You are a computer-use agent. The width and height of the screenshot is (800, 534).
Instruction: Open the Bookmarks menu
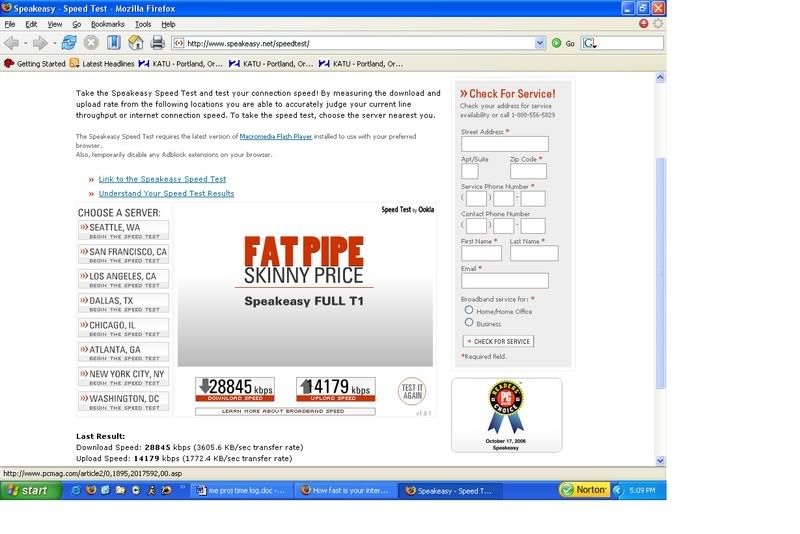tap(108, 24)
